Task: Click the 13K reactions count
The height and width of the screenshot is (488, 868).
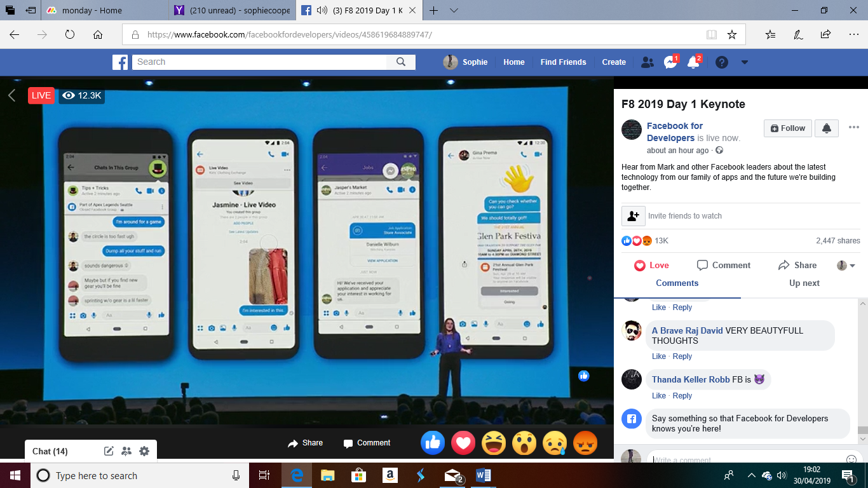Action: (661, 241)
